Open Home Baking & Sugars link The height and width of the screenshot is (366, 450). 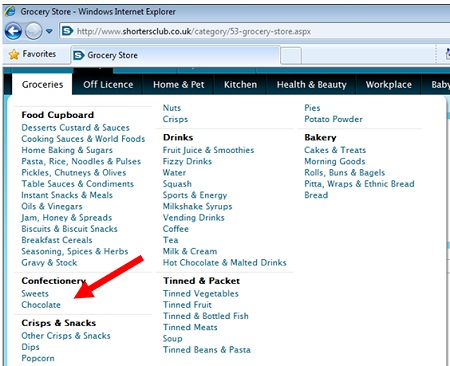67,150
